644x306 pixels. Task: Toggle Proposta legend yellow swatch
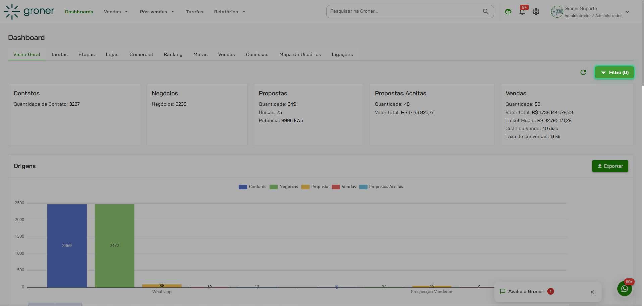click(305, 187)
